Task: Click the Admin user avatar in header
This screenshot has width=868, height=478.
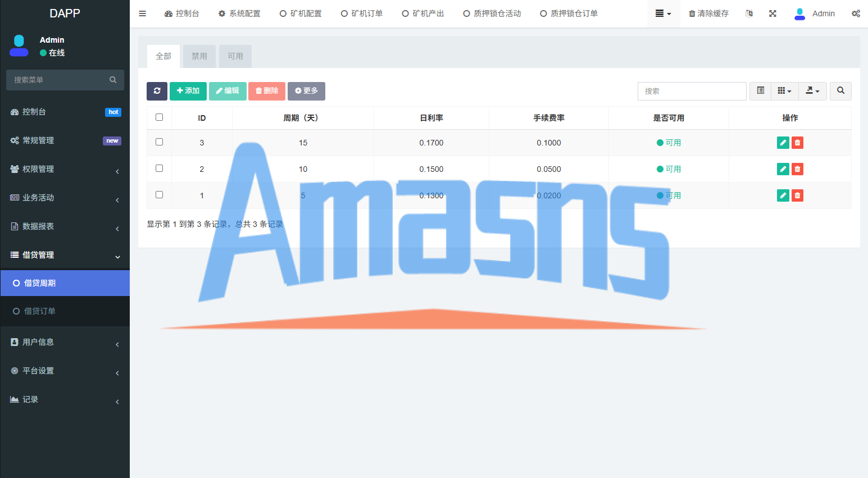Action: [x=799, y=13]
